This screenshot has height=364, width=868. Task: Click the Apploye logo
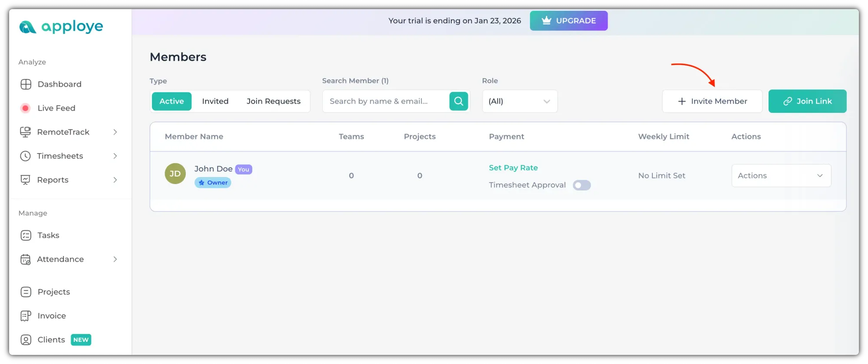pyautogui.click(x=61, y=27)
